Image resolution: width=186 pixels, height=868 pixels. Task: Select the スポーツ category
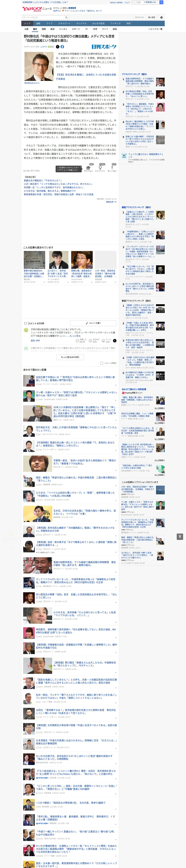click(x=76, y=29)
